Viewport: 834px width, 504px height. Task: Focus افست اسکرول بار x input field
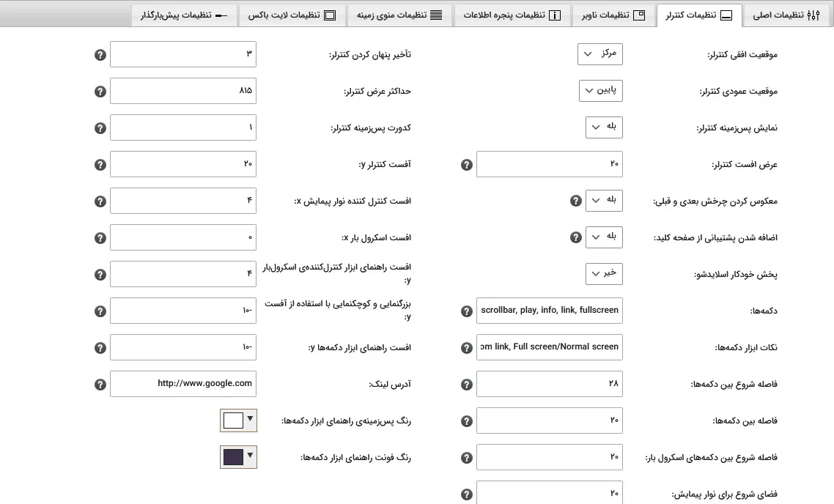click(x=183, y=237)
